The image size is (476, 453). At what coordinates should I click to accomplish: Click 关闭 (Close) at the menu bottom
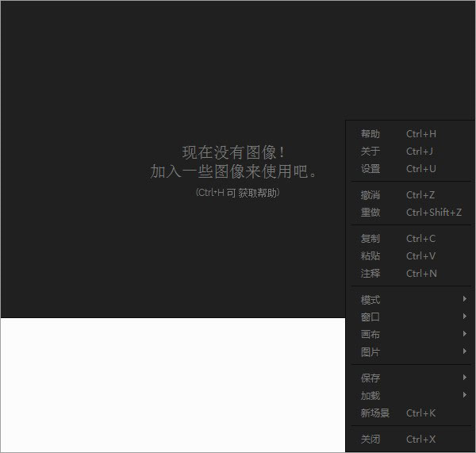pos(370,440)
